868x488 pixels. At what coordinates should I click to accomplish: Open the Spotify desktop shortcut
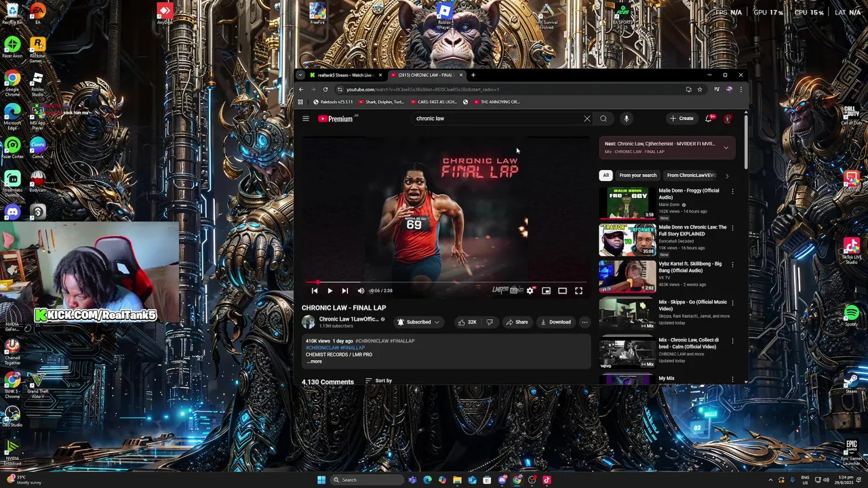(x=852, y=315)
